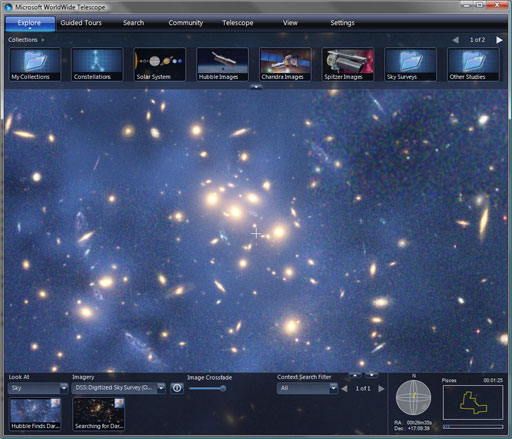512x439 pixels.
Task: Adjust the Image Crossfade slider
Action: (208, 388)
